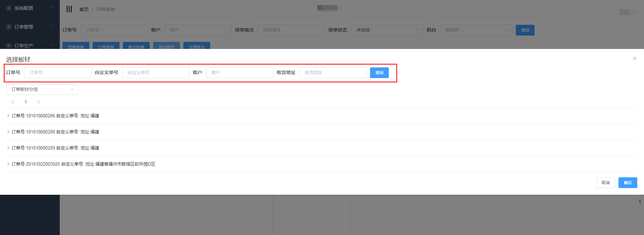Expand order 101810000286 row

coord(8,116)
